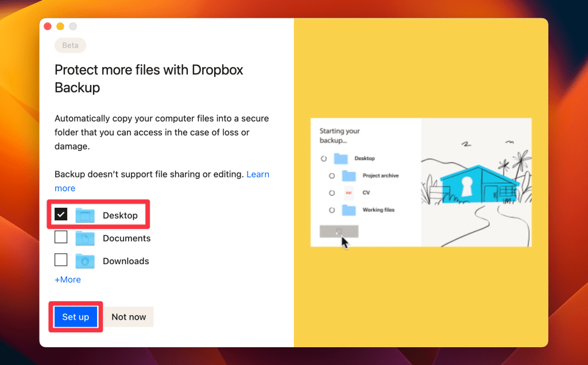Click the Desktop label text
Image resolution: width=588 pixels, height=365 pixels.
[120, 215]
